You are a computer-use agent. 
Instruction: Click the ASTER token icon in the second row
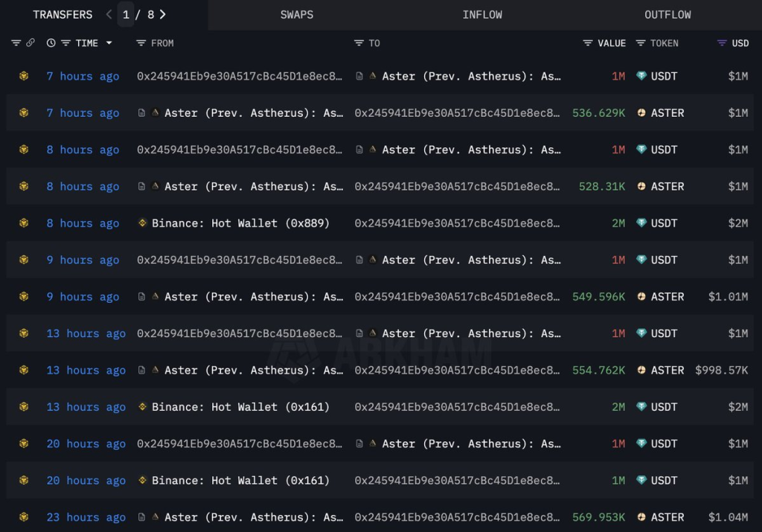(x=643, y=113)
